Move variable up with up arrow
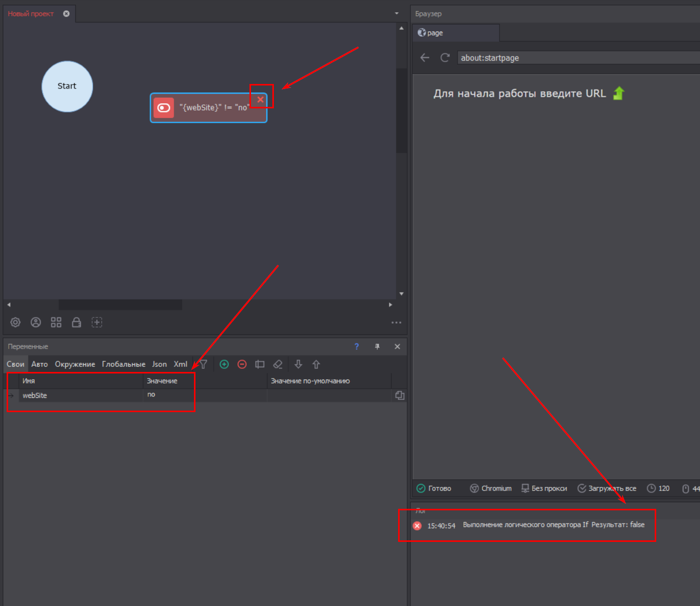 pyautogui.click(x=316, y=364)
